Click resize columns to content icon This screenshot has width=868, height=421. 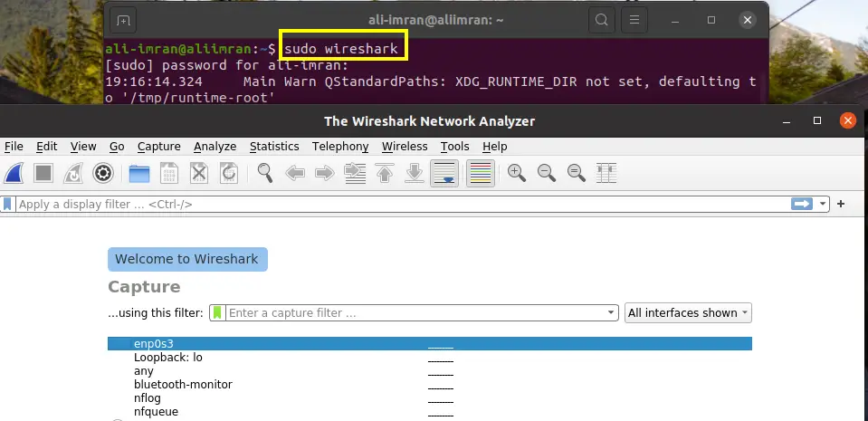coord(606,174)
